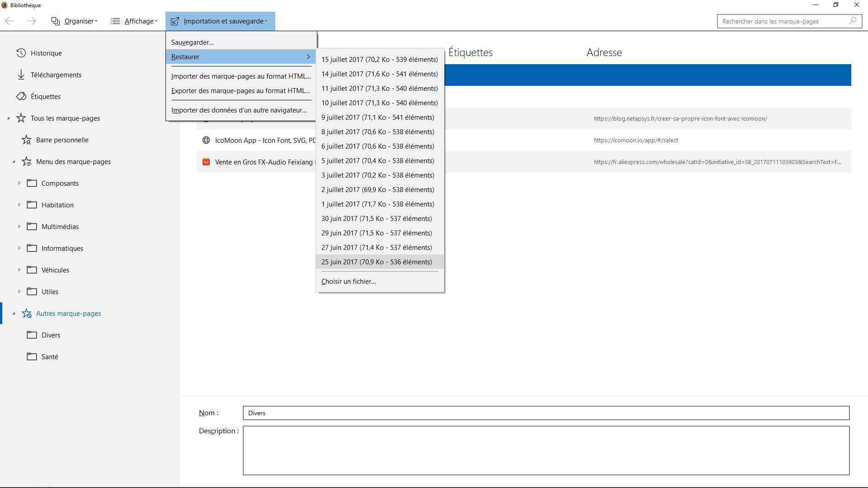Viewport: 868px width, 488px height.
Task: Restore the 25 juin 2017 backup
Action: point(380,262)
